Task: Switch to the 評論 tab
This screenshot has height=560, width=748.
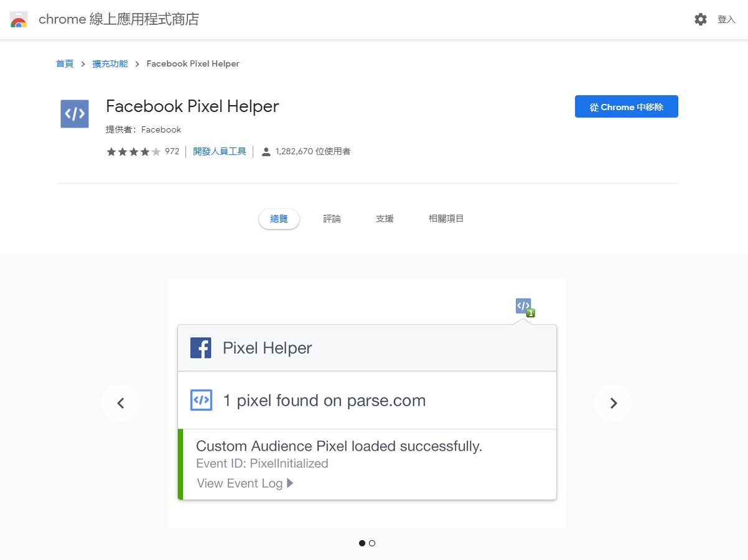Action: click(332, 219)
